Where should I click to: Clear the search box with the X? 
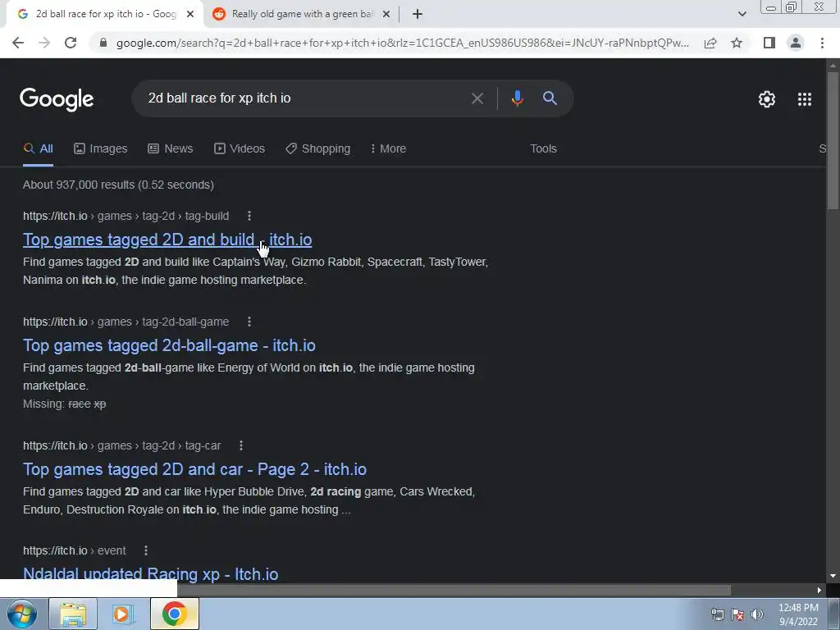pyautogui.click(x=477, y=98)
